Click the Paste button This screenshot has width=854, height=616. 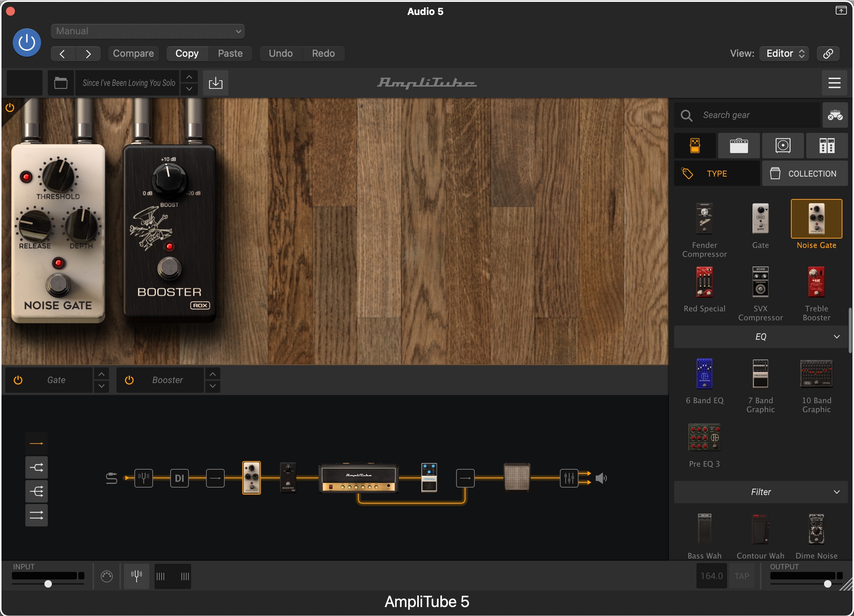click(x=230, y=53)
